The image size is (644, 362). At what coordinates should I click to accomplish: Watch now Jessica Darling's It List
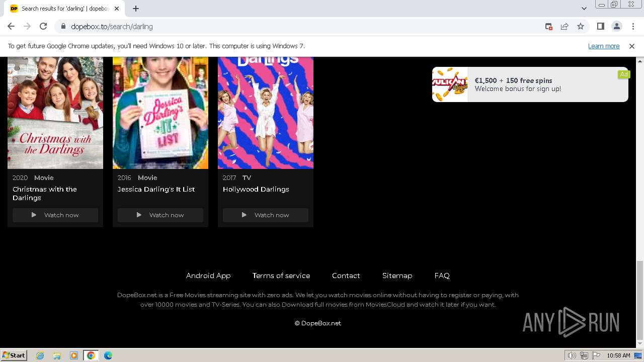[x=160, y=215]
